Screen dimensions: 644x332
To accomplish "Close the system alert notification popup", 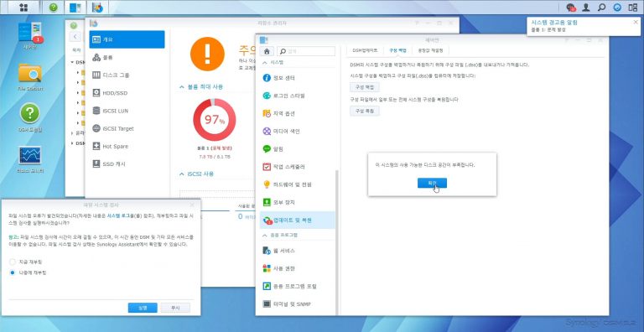I will click(x=636, y=22).
